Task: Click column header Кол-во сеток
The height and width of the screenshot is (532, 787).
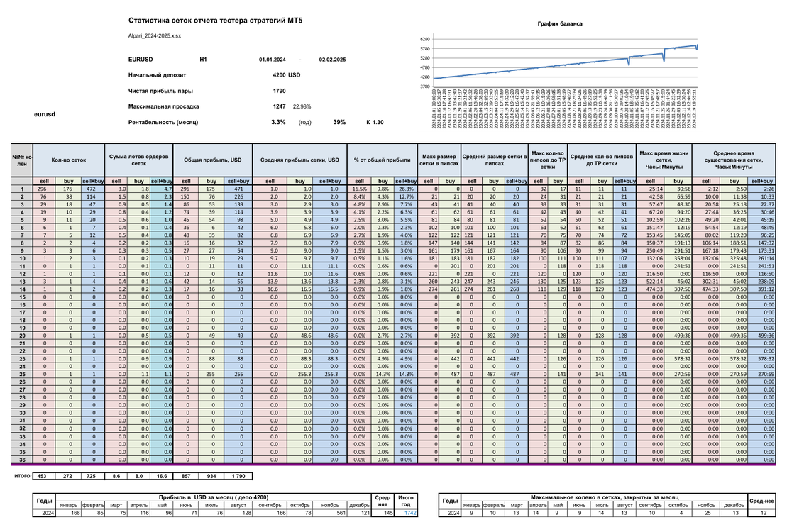Action: point(69,160)
